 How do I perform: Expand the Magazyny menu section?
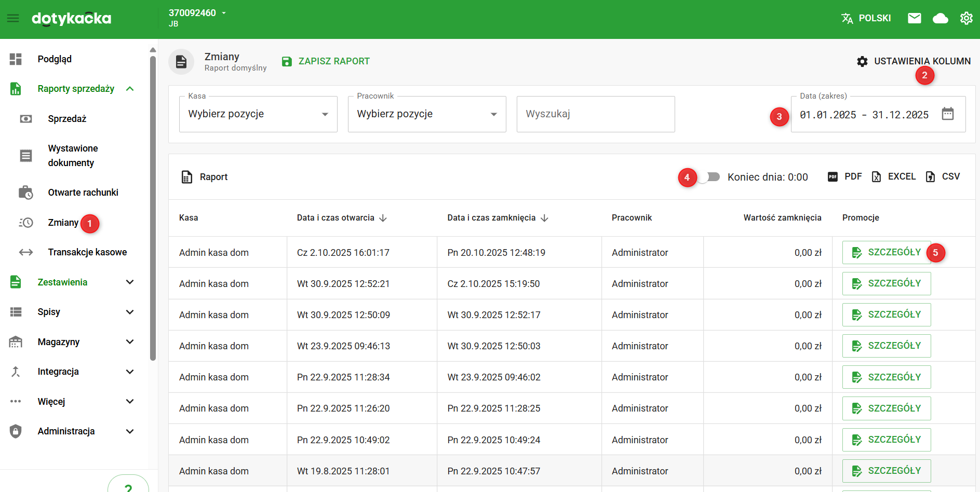tap(130, 342)
